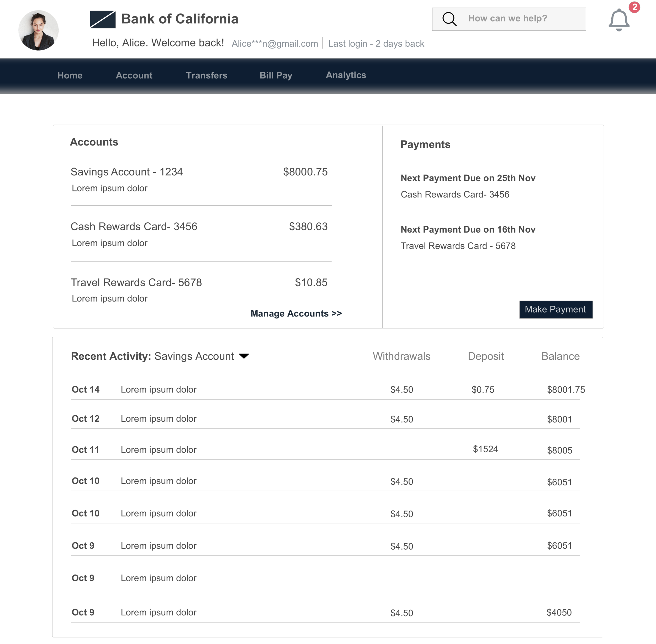Viewport: 656px width, 644px height.
Task: Navigate to Bill Pay
Action: [276, 75]
